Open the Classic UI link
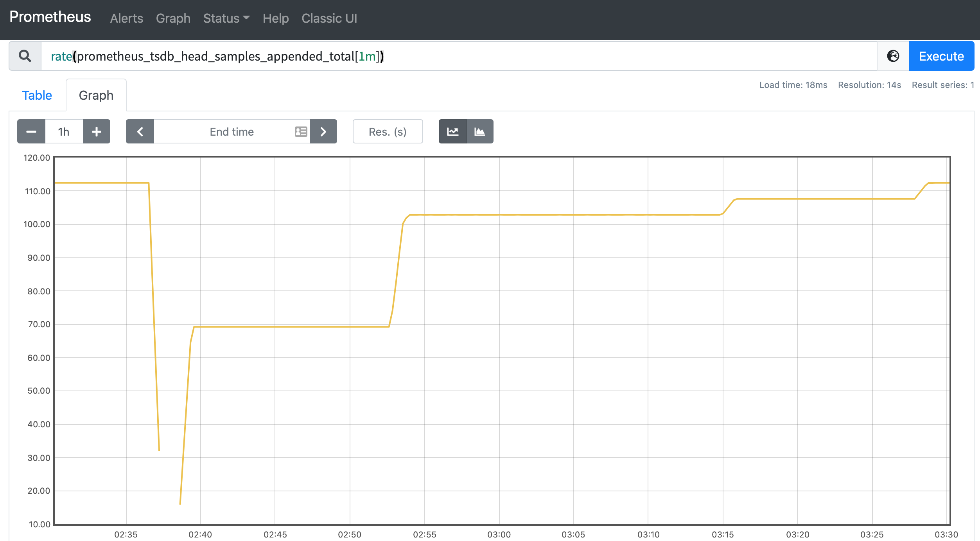 point(329,18)
